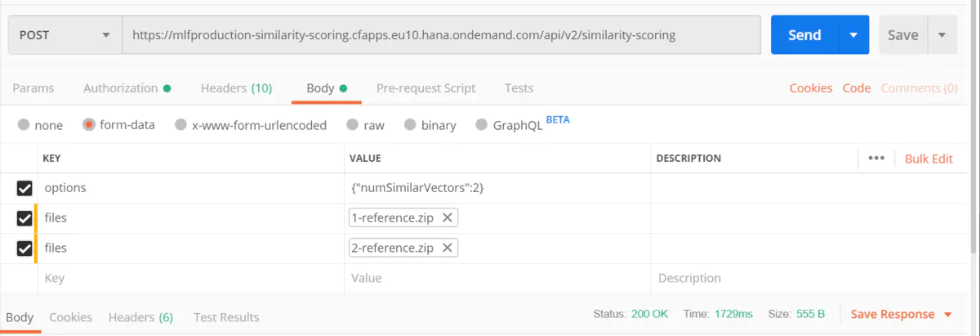
Task: Click the request URL field
Action: [441, 35]
